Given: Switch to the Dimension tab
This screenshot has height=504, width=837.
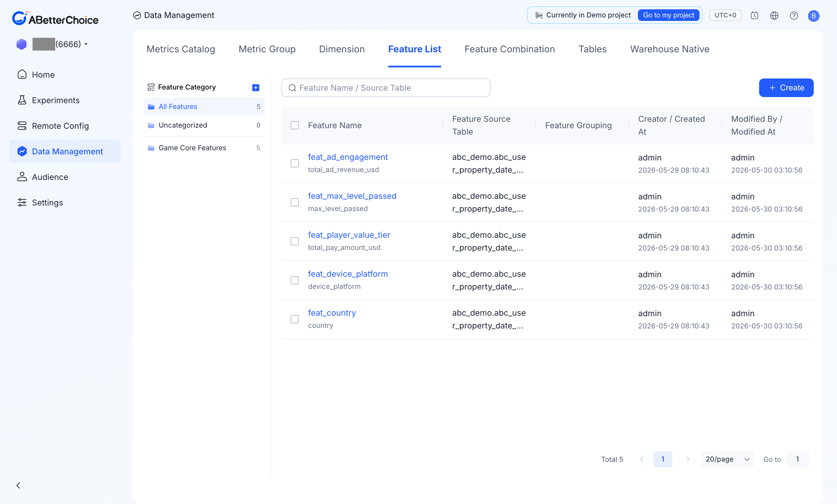Looking at the screenshot, I should click(342, 49).
